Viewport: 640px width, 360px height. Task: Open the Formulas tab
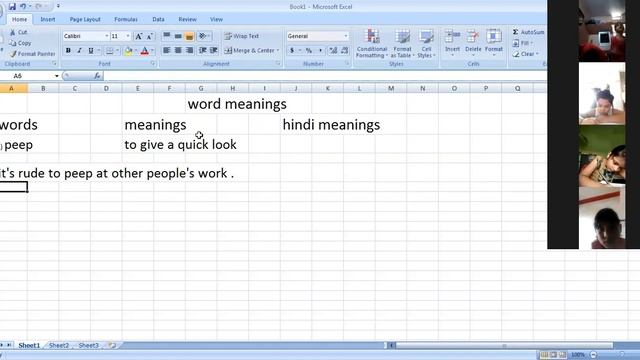[x=126, y=19]
